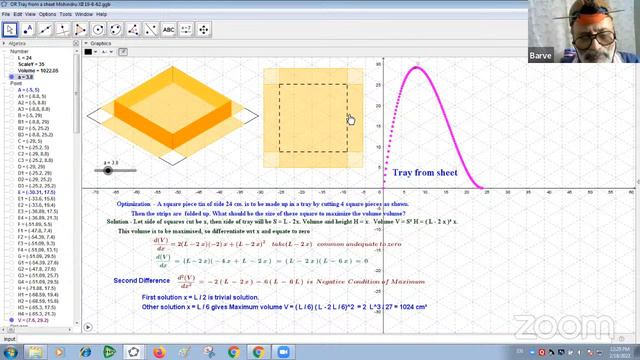
Task: Select the Move Graphics View tool
Action: pyautogui.click(x=203, y=30)
